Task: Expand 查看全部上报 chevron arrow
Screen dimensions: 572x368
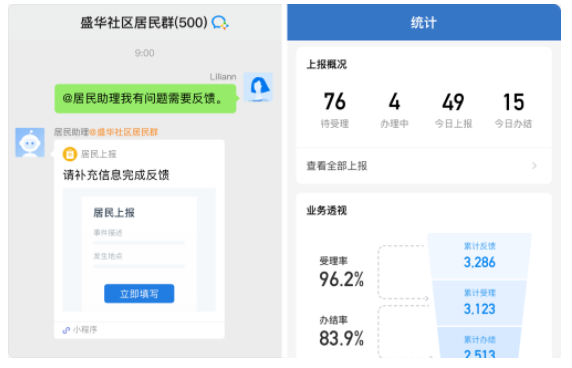Action: coord(534,166)
